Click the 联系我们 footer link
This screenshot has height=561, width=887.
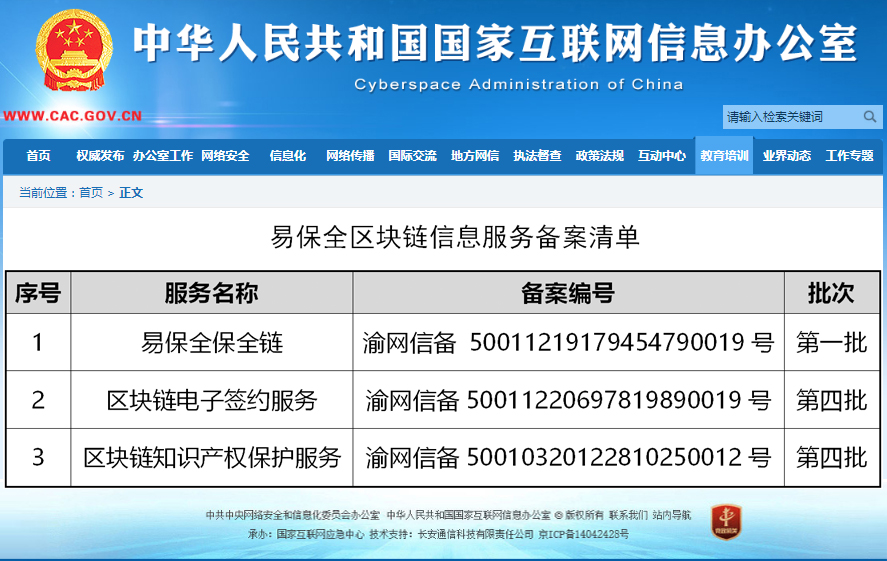click(x=628, y=515)
